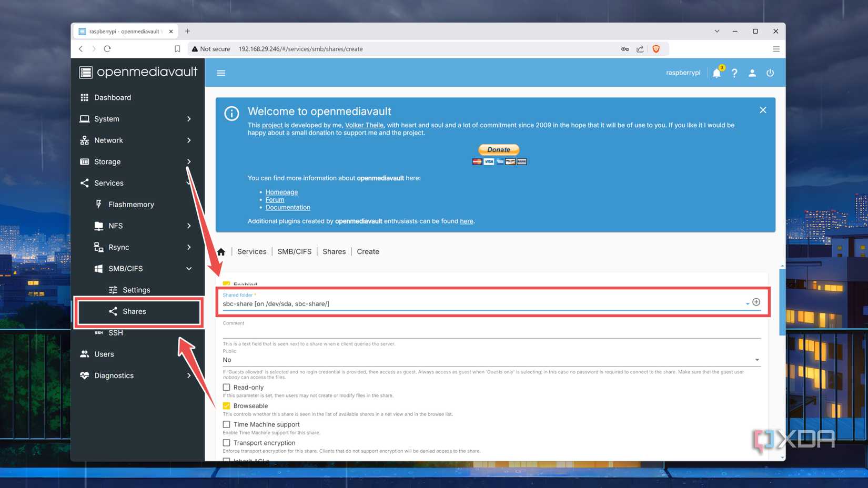868x488 pixels.
Task: Expand the System menu
Action: tap(138, 119)
